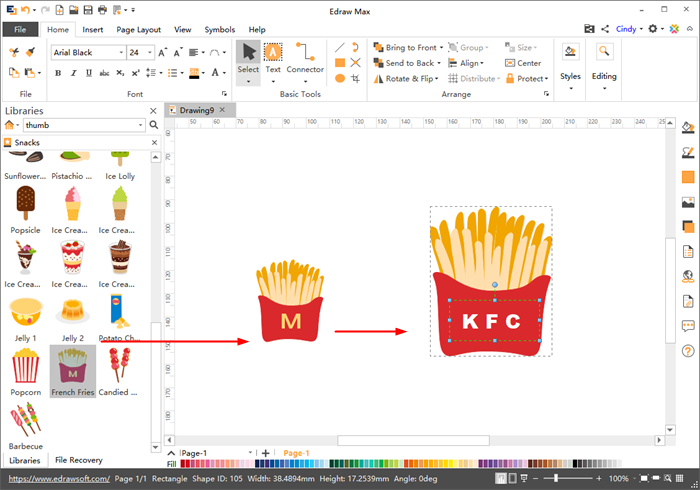This screenshot has height=490, width=700.
Task: Open the Insert ribbon tab
Action: pyautogui.click(x=92, y=30)
